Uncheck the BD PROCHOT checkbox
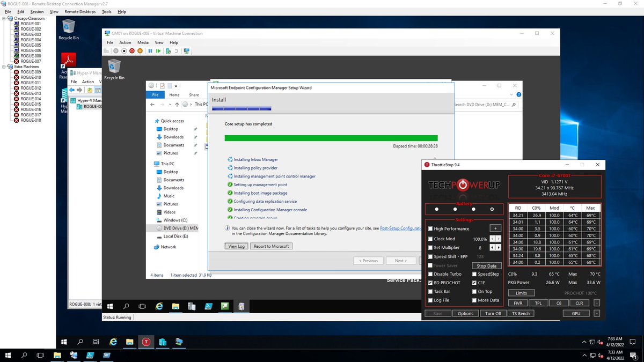This screenshot has height=362, width=644. pos(430,283)
